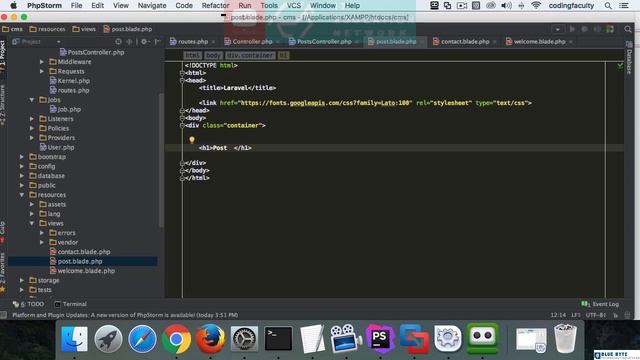Open Finder from the dock
This screenshot has height=360, width=640.
click(74, 338)
